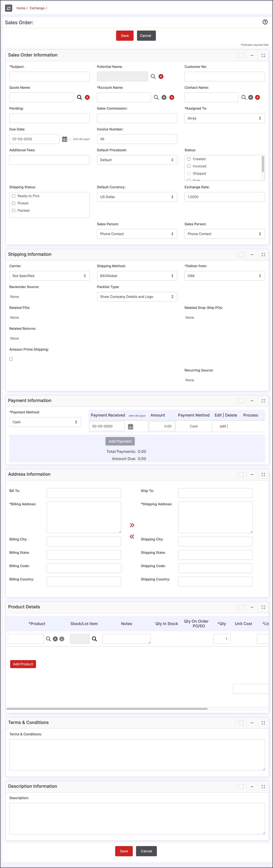Toggle the Sales Order Information header checkbox
This screenshot has height=868, width=273.
(x=241, y=55)
